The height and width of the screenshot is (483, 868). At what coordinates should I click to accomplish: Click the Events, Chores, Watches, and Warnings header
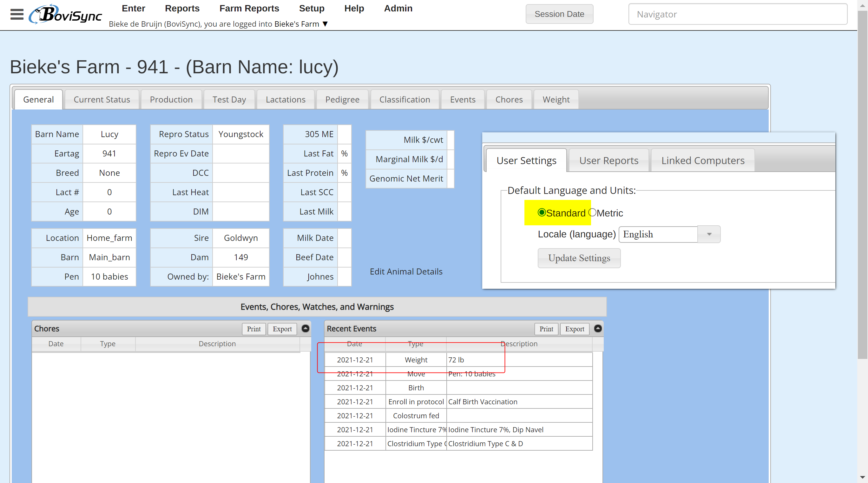pos(317,306)
